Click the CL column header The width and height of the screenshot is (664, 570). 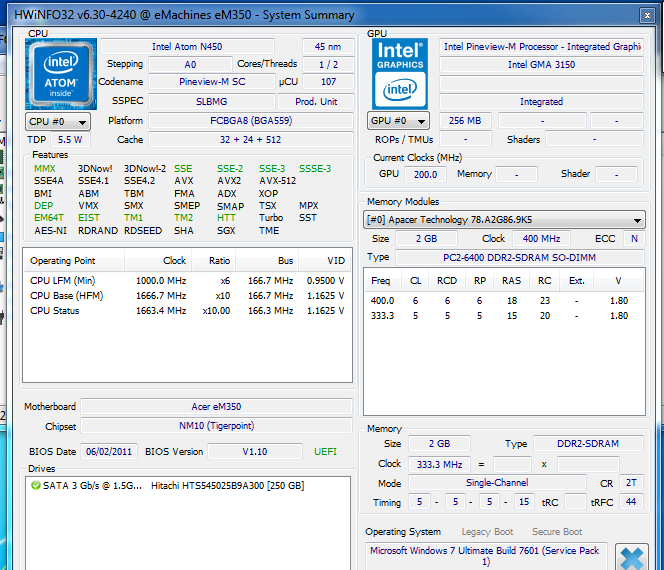pos(415,281)
